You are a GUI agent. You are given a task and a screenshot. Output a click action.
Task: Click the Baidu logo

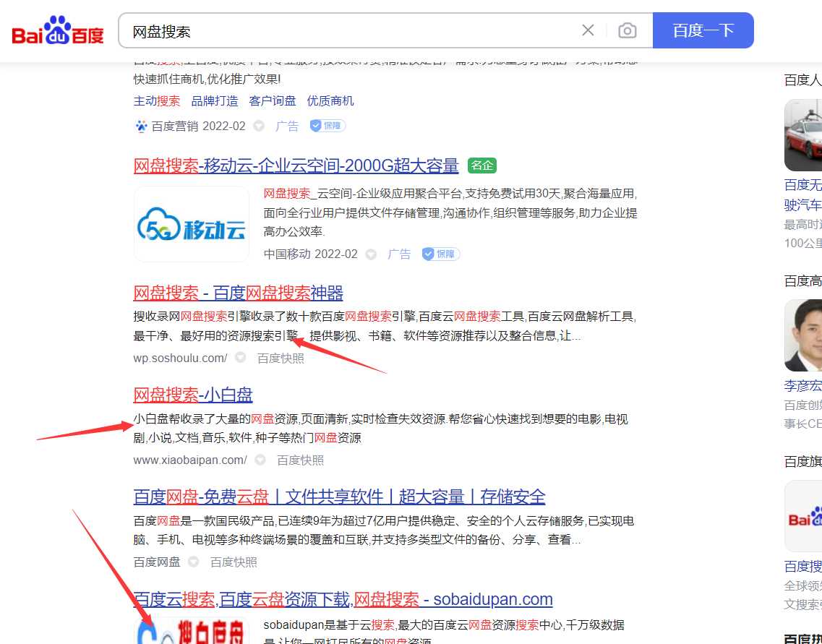(x=58, y=30)
